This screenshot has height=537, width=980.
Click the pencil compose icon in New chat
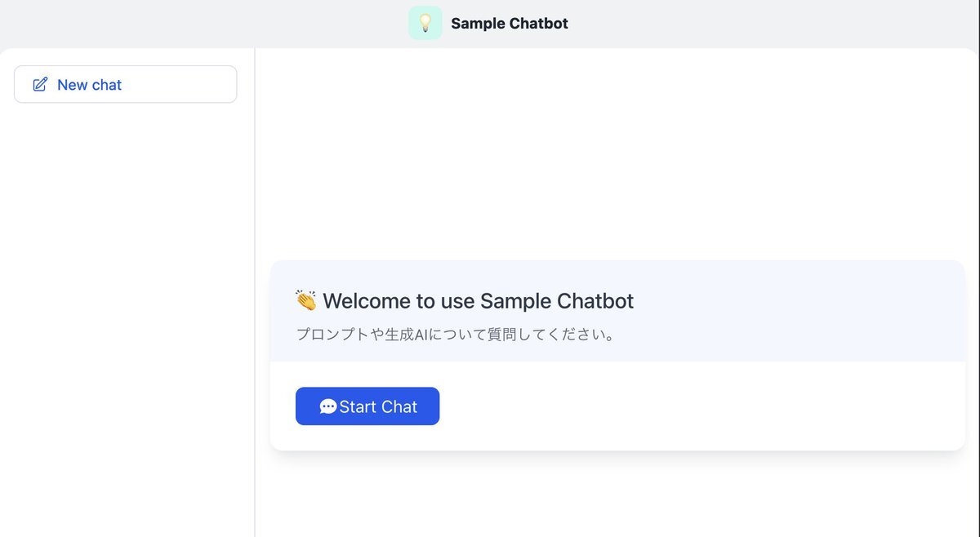click(40, 85)
